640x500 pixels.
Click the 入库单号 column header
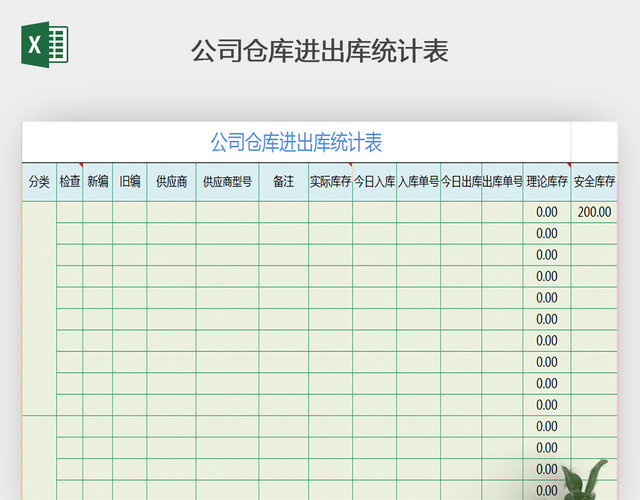point(418,182)
